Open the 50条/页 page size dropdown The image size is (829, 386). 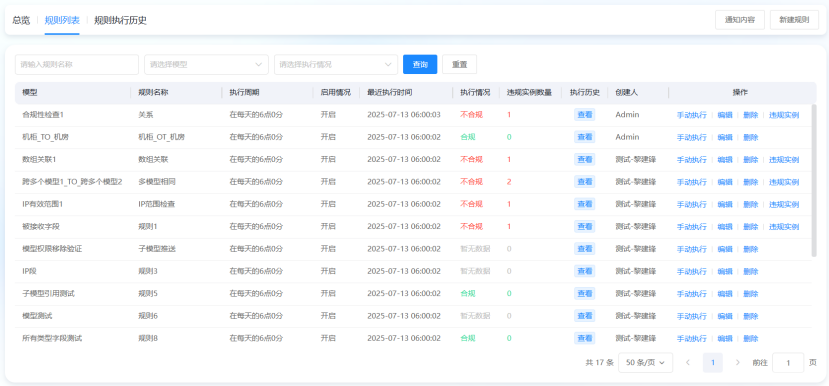point(645,363)
